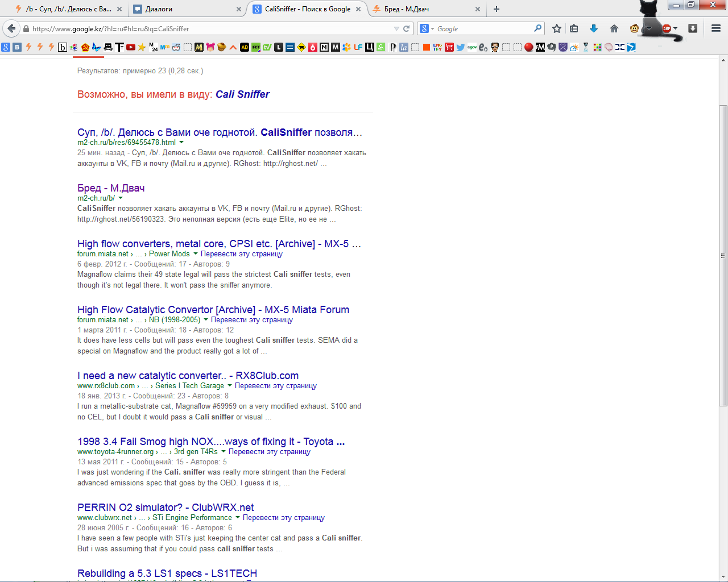Translate the High Flow Catalytic Convertor result page
The height and width of the screenshot is (582, 728).
252,320
